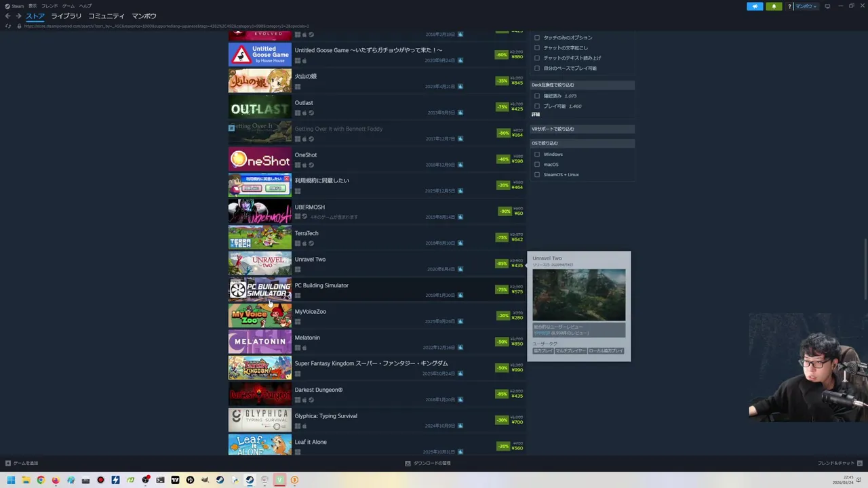
Task: Open the 表示 menu
Action: pos(33,6)
